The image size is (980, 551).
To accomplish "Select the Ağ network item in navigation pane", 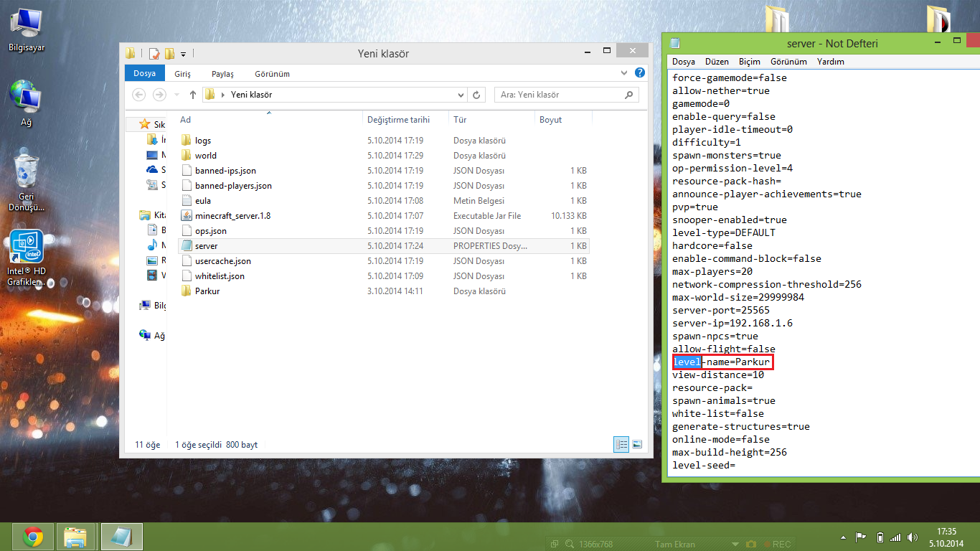I will pyautogui.click(x=152, y=336).
